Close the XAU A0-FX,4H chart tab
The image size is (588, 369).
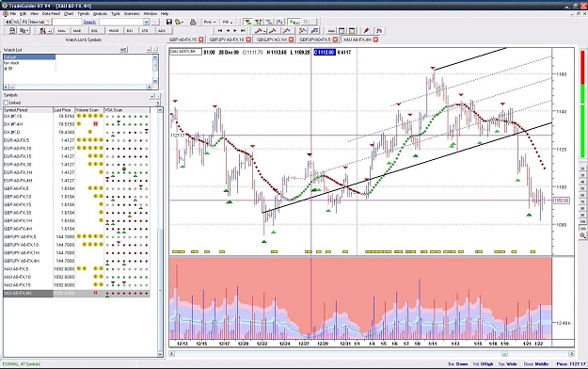(x=375, y=40)
